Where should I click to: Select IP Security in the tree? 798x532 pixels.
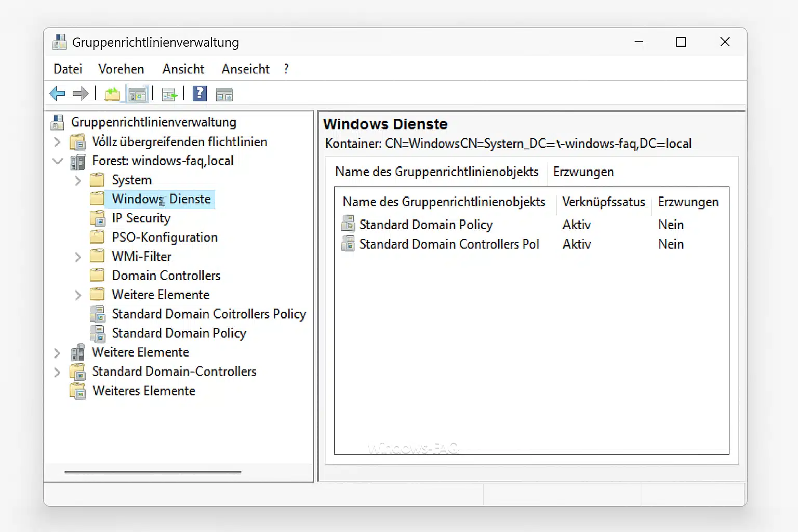point(141,218)
